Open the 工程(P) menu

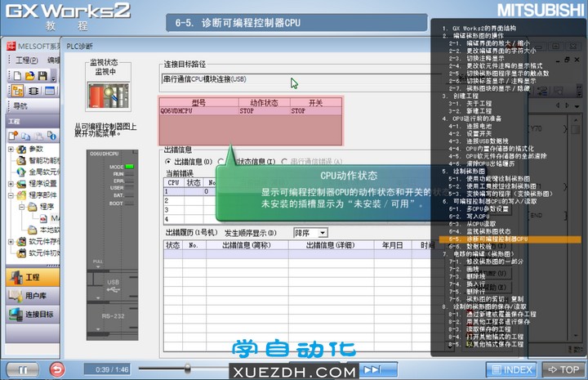pos(26,60)
